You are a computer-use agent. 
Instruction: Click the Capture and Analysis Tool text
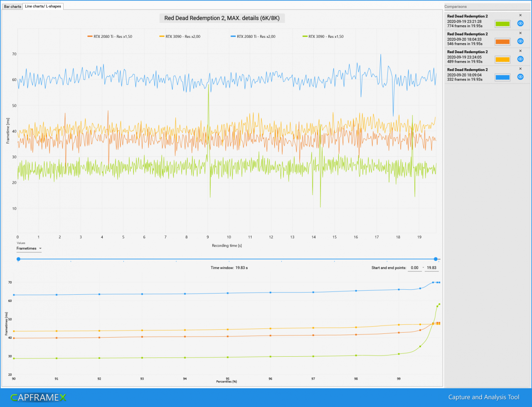[x=483, y=397]
